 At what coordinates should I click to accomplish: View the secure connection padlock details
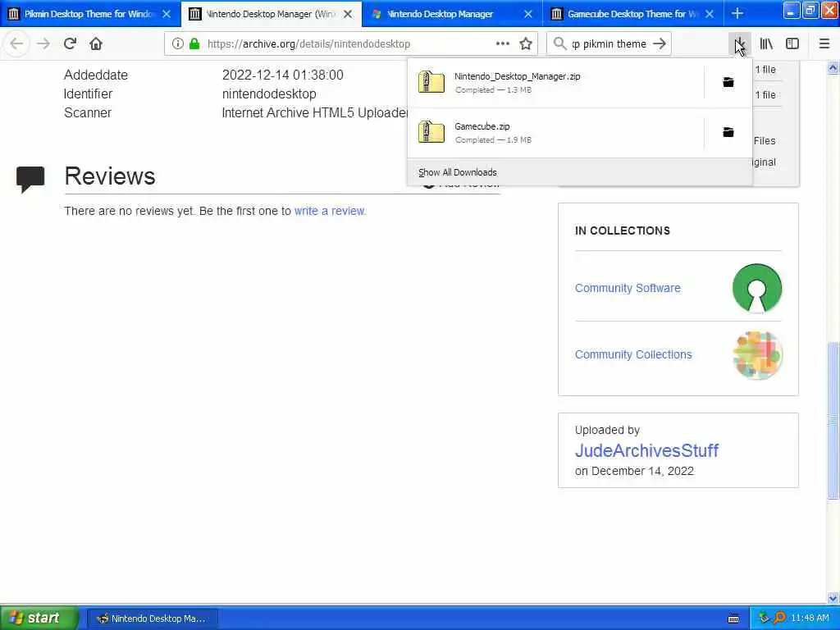click(x=194, y=44)
